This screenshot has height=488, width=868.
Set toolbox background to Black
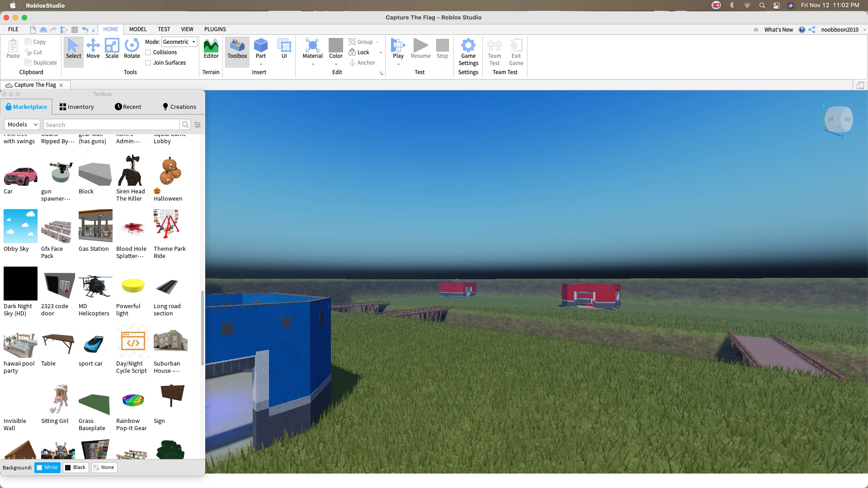[x=75, y=468]
